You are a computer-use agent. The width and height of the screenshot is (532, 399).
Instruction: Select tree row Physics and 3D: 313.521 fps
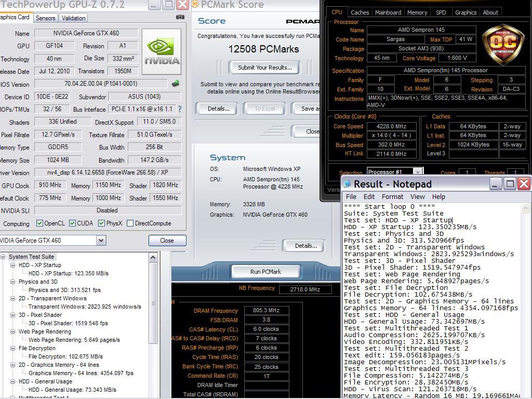coord(64,290)
